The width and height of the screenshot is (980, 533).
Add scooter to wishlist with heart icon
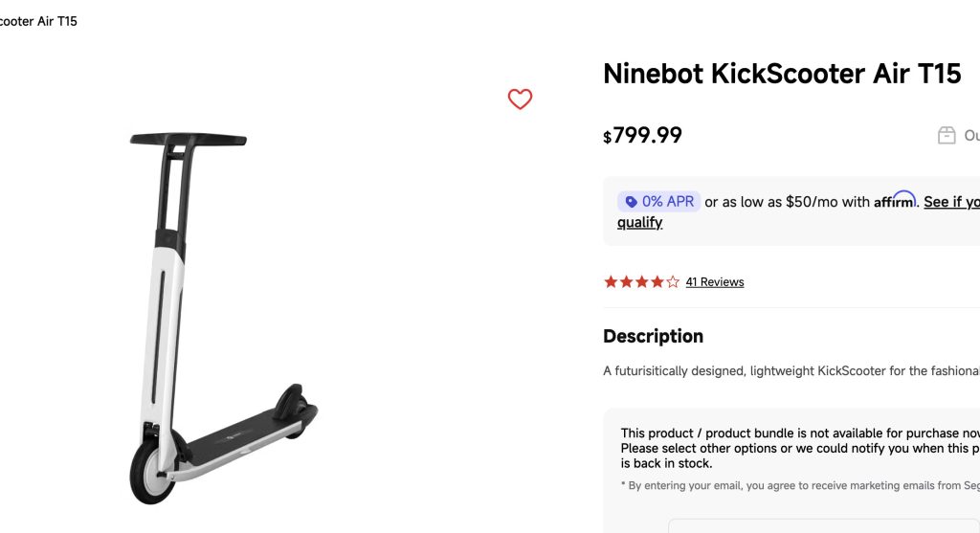pyautogui.click(x=520, y=99)
